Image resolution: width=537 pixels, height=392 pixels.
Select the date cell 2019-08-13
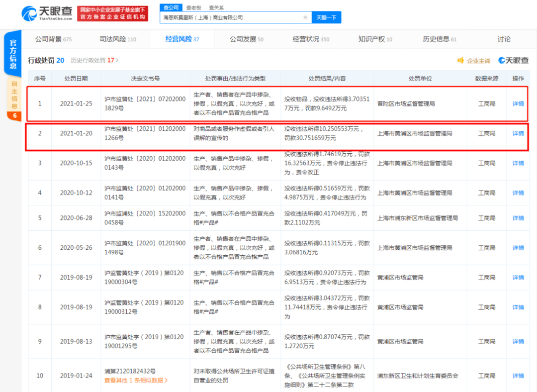[x=76, y=342]
